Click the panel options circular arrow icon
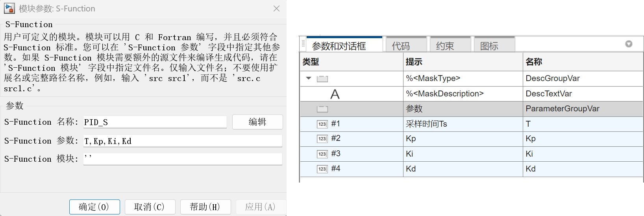Image resolution: width=644 pixels, height=216 pixels. [x=629, y=44]
